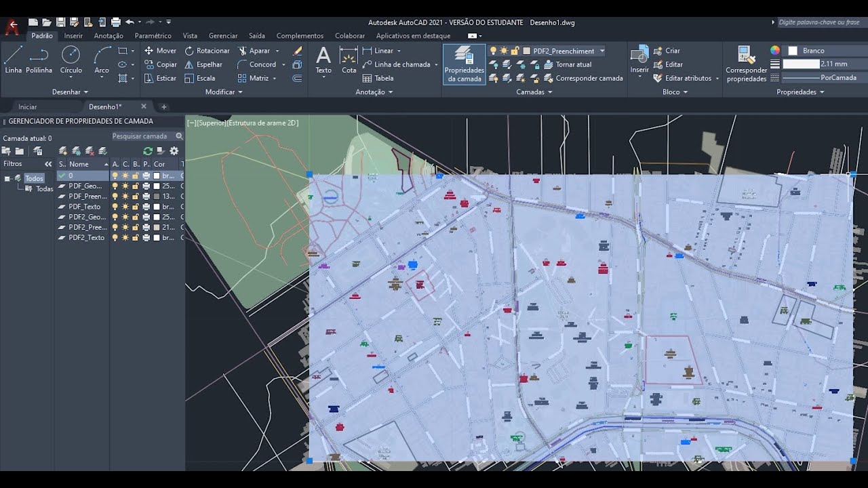Click the undo arrow in quick access toolbar

point(130,22)
